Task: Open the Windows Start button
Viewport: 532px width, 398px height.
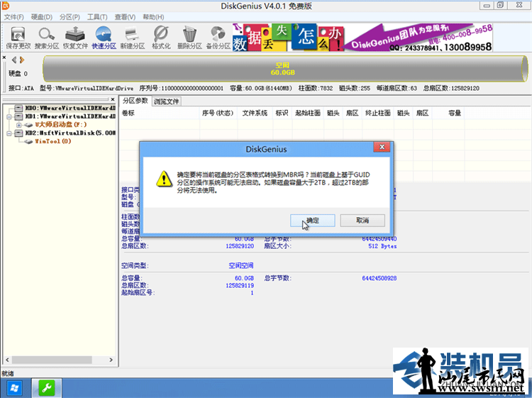Action: [x=14, y=388]
